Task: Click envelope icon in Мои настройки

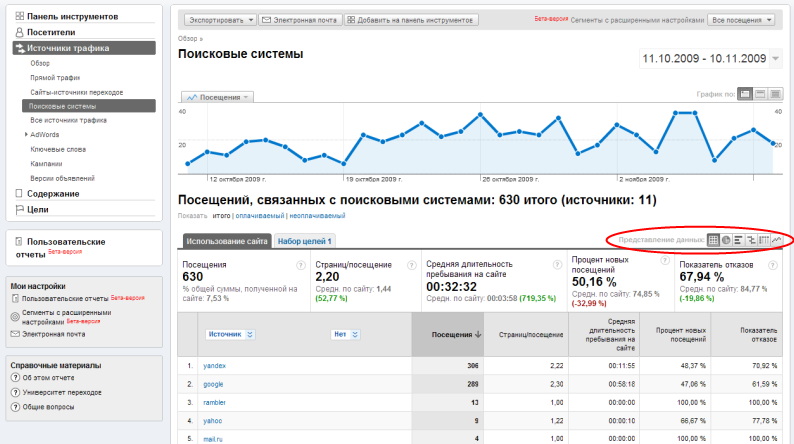Action: [x=15, y=334]
